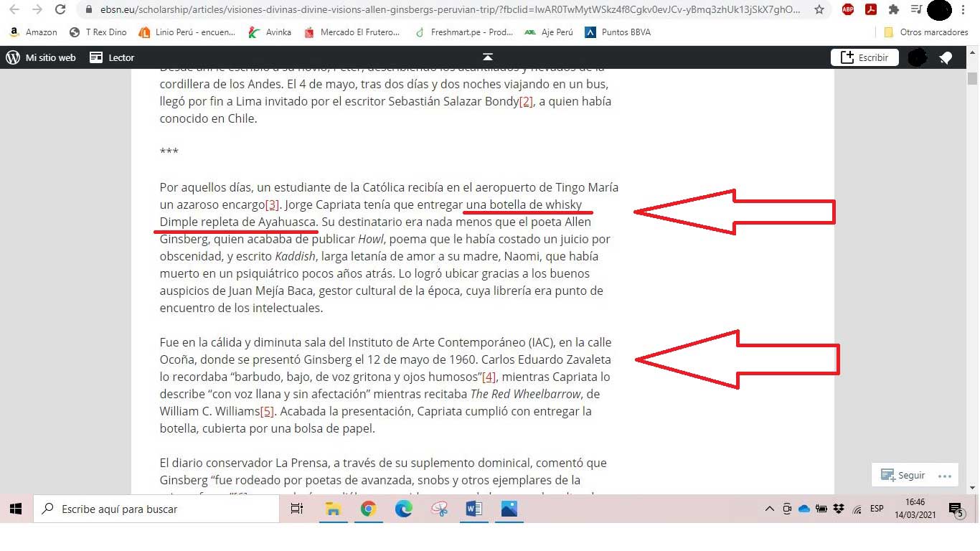Open the Lector menu item
The image size is (980, 551).
[112, 57]
